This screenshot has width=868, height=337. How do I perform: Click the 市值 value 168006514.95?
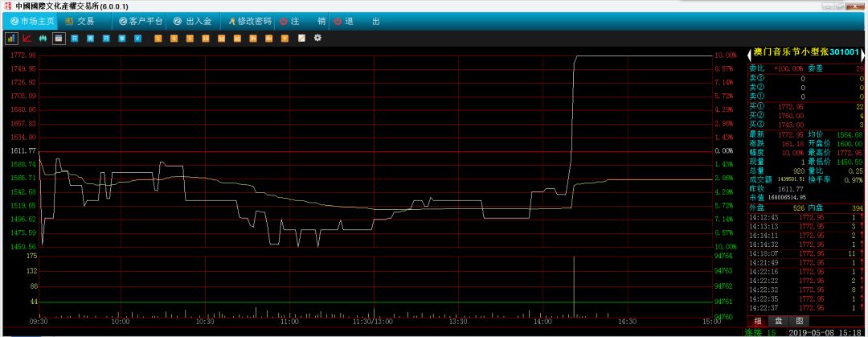pyautogui.click(x=787, y=197)
